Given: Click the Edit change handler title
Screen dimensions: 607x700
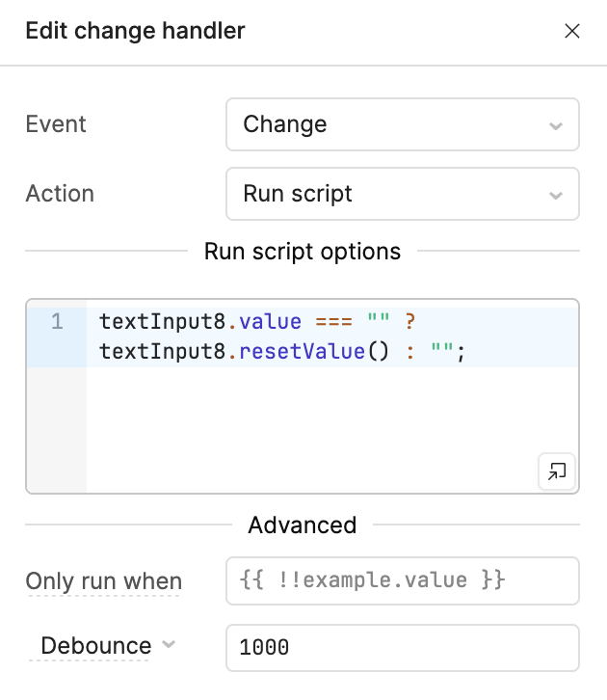Looking at the screenshot, I should click(135, 31).
